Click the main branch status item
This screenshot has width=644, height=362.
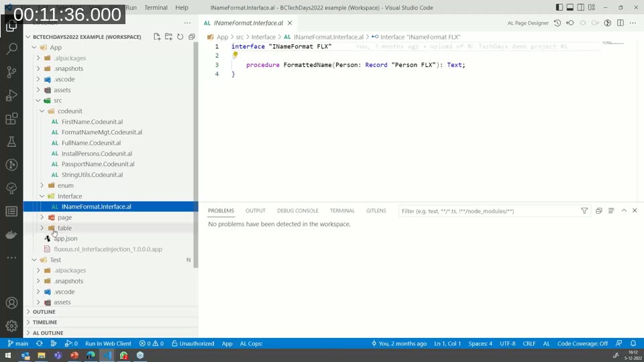[18, 343]
